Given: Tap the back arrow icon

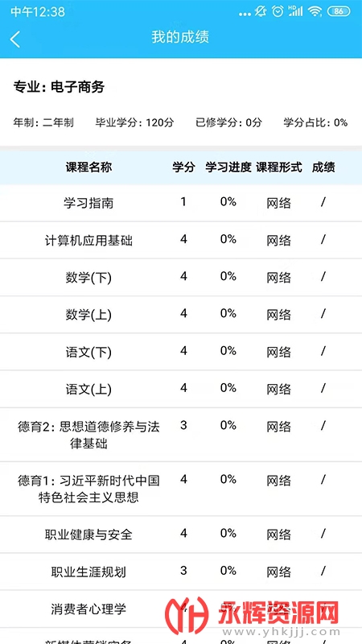Looking at the screenshot, I should click(x=15, y=39).
